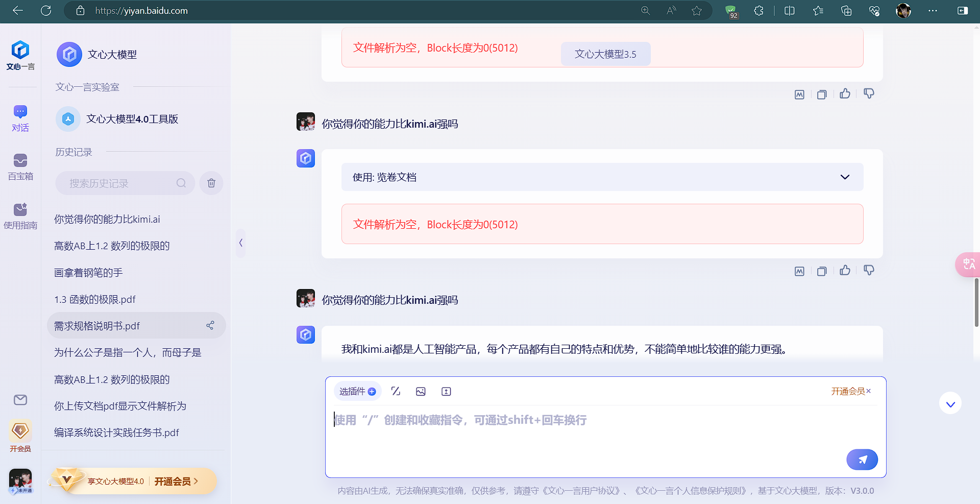Go back using the browser back arrow
Viewport: 980px width, 504px height.
tap(18, 11)
